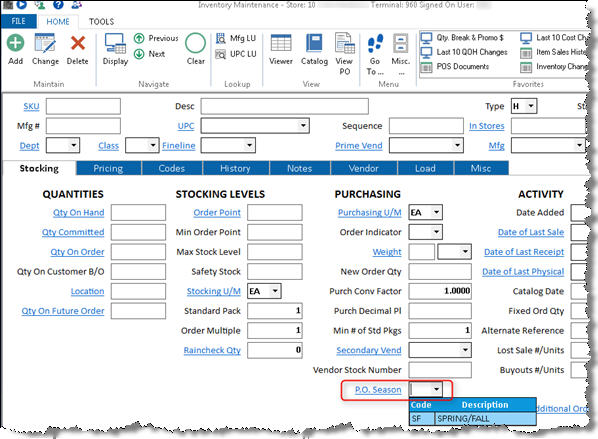The image size is (598, 439).
Task: Click the Date of Last Sale link
Action: pyautogui.click(x=531, y=232)
